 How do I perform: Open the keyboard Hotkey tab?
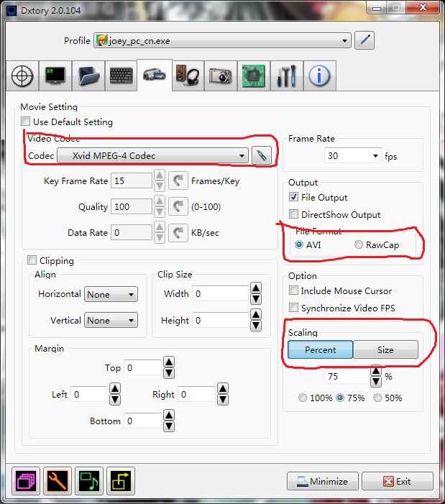pos(121,76)
